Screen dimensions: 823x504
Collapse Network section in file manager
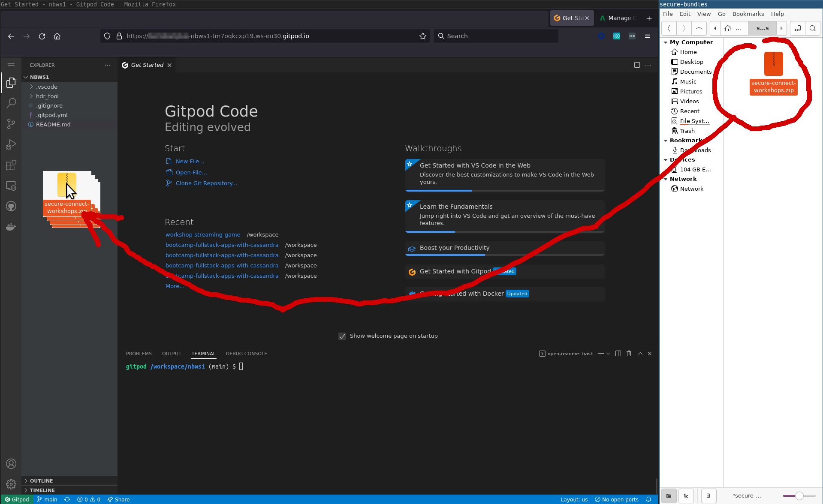(666, 179)
